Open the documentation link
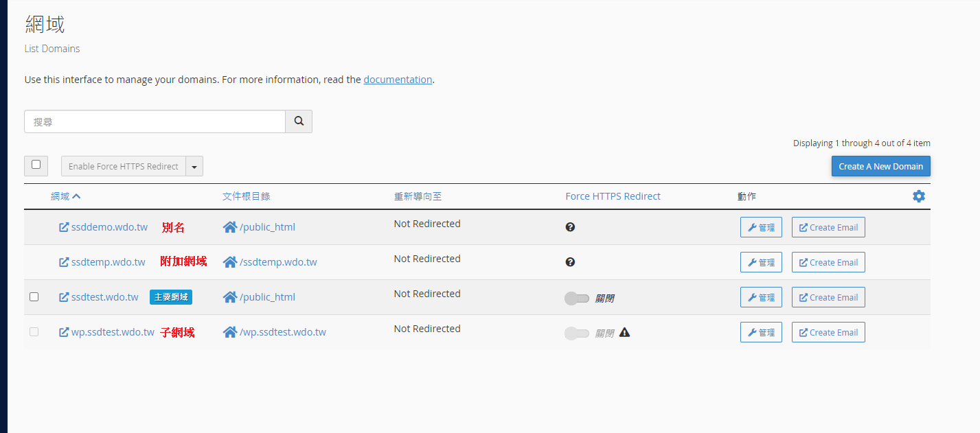The height and width of the screenshot is (433, 980). (x=398, y=80)
